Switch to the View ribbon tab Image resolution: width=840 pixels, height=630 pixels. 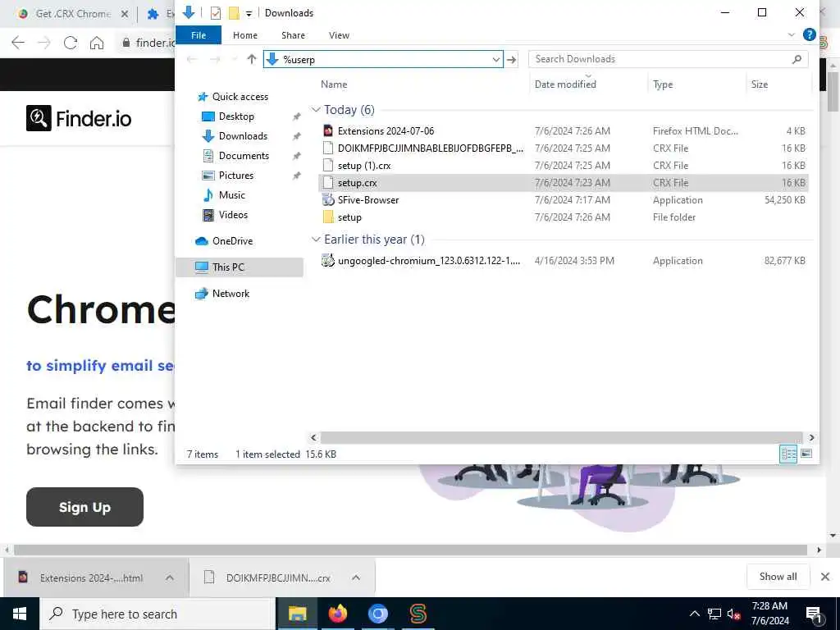pos(339,35)
